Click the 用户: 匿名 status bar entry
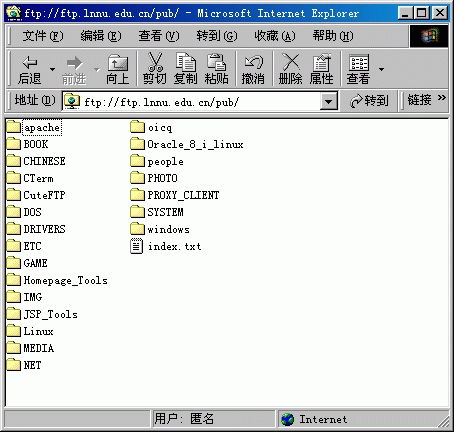The height and width of the screenshot is (432, 454). pyautogui.click(x=184, y=419)
